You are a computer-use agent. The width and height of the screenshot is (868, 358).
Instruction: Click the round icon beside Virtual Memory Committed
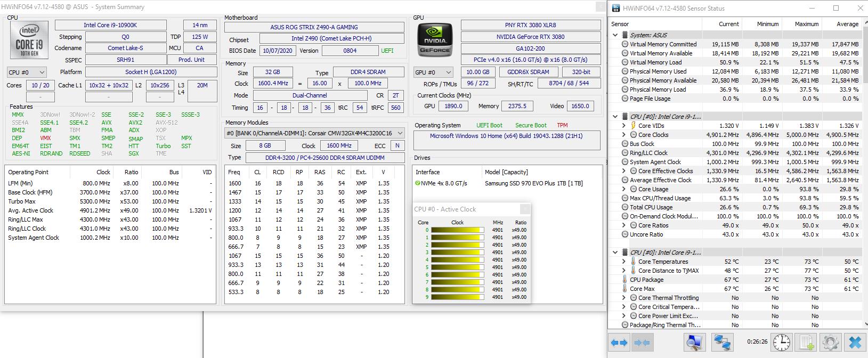pyautogui.click(x=624, y=44)
